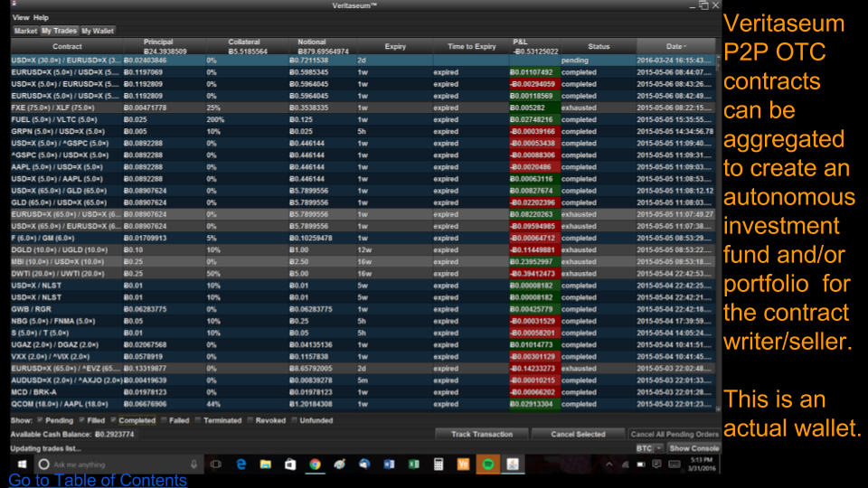Screen dimensions: 868x488
Task: Select the AAPL (5.0×) / USD=X (5.0×) row
Action: click(x=363, y=167)
